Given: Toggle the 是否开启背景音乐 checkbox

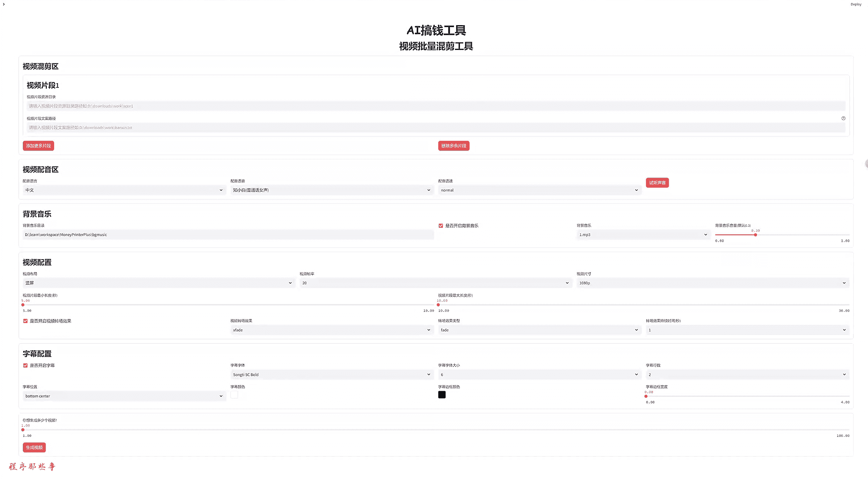Looking at the screenshot, I should coord(441,226).
